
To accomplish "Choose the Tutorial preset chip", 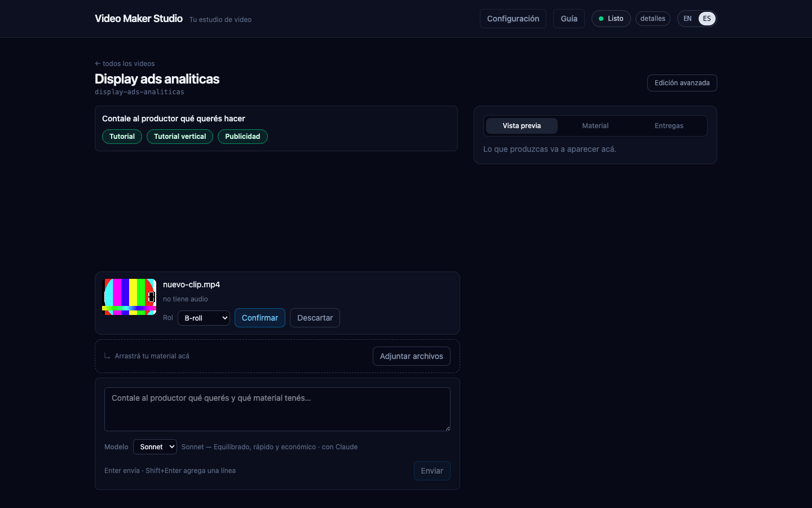I will [x=122, y=137].
